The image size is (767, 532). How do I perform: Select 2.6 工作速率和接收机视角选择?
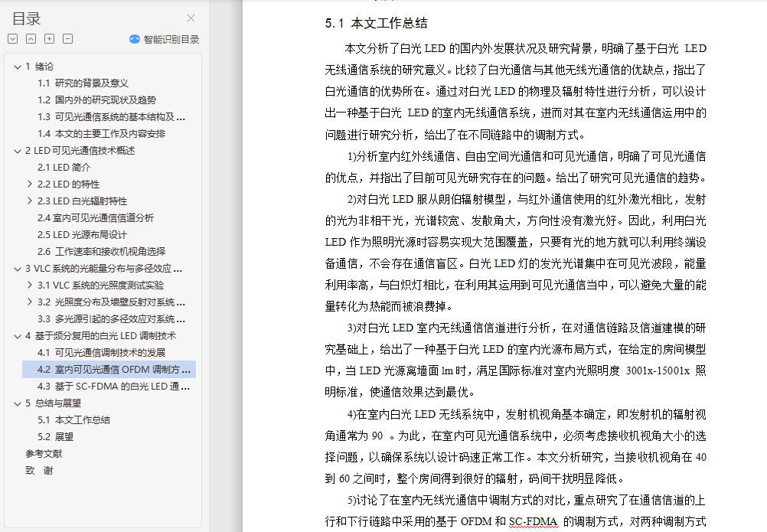click(101, 251)
